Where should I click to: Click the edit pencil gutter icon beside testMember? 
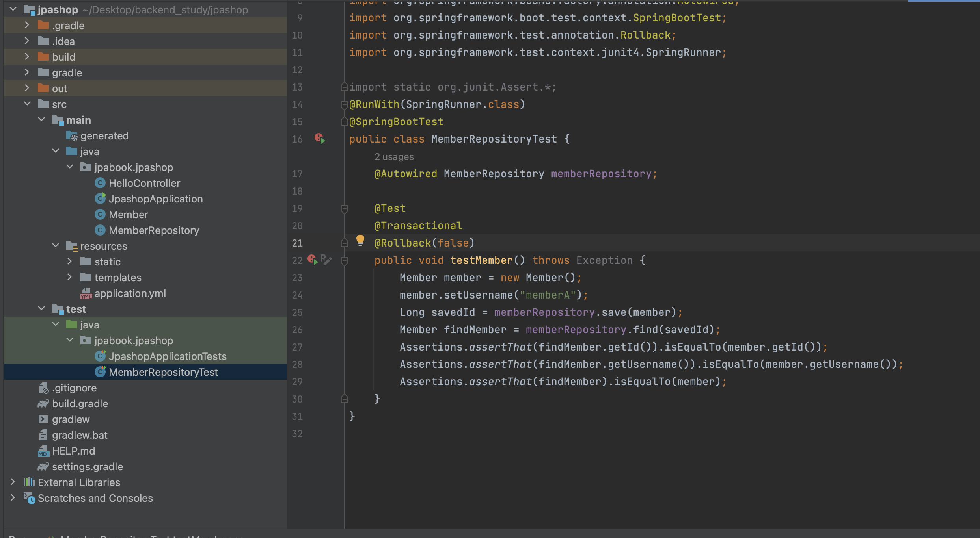[x=326, y=260]
